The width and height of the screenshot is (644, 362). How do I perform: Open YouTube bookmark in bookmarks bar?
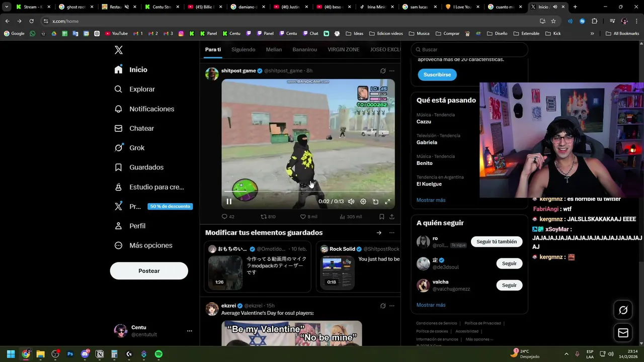pos(116,34)
